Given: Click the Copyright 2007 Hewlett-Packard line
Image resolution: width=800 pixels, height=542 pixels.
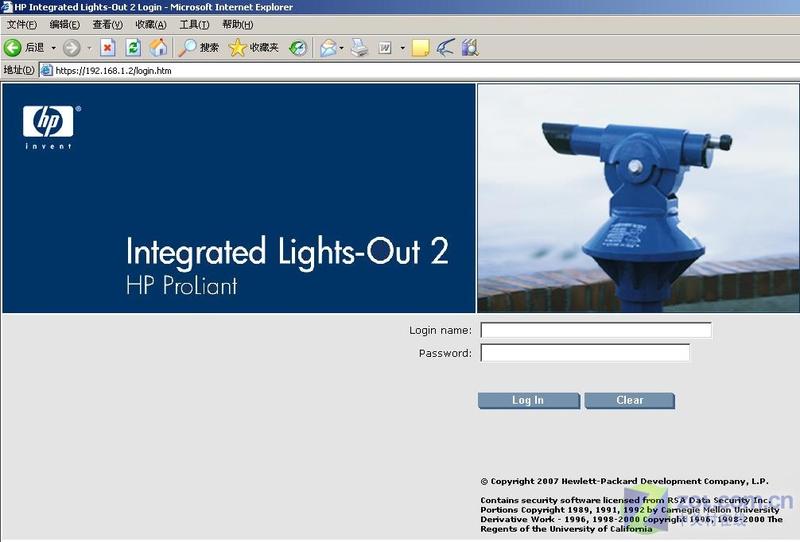Looking at the screenshot, I should coord(624,481).
